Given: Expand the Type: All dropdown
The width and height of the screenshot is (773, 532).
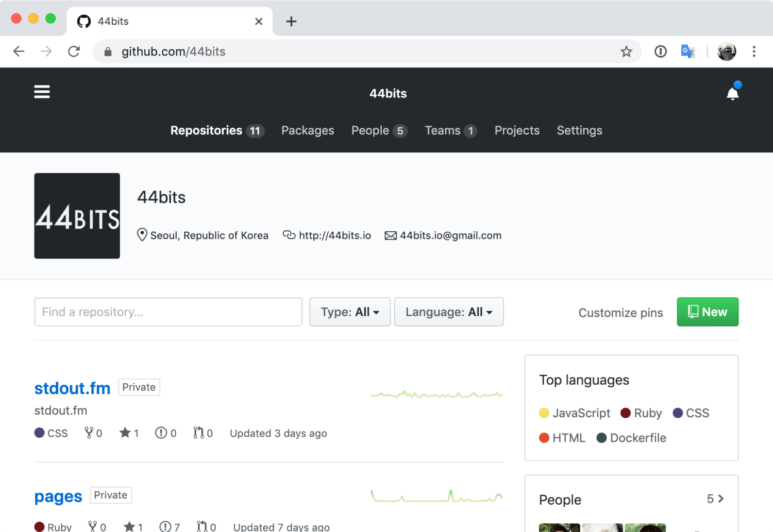Looking at the screenshot, I should coord(349,312).
